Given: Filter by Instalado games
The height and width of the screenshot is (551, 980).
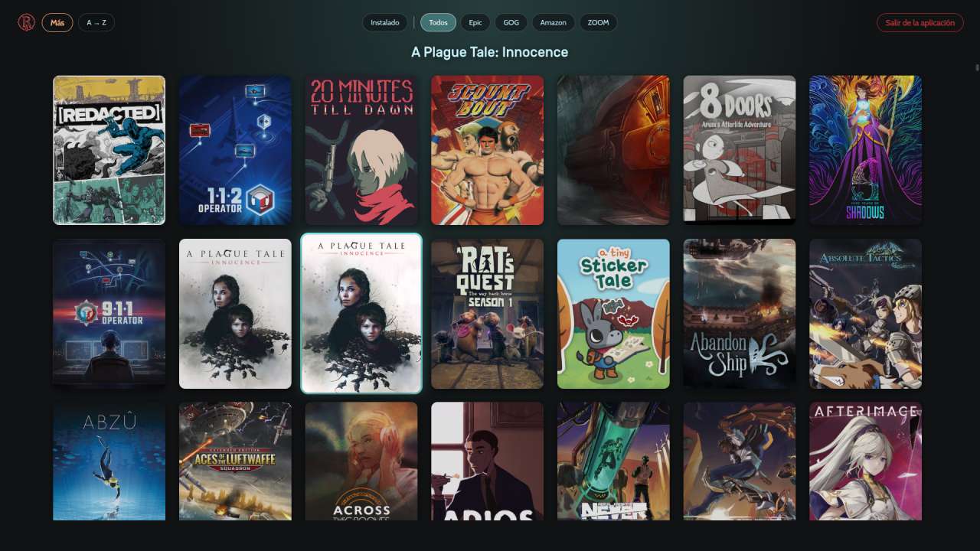Looking at the screenshot, I should 385,23.
